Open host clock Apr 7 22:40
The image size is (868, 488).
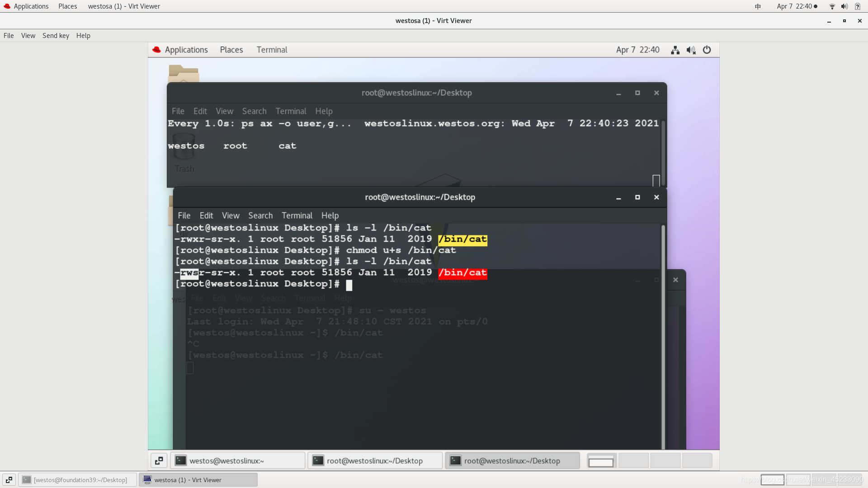click(794, 6)
